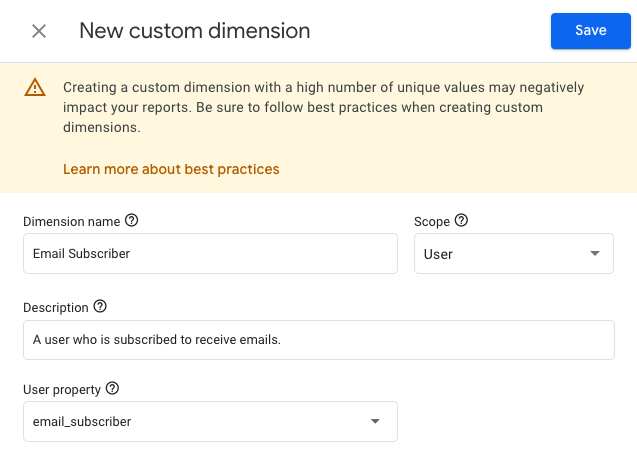
Task: Close the New custom dimension panel
Action: tap(39, 31)
